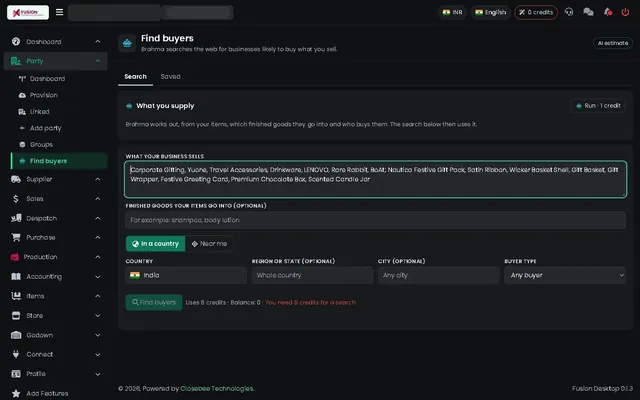Click the Party icon in the sidebar
640x400 pixels.
tap(16, 61)
